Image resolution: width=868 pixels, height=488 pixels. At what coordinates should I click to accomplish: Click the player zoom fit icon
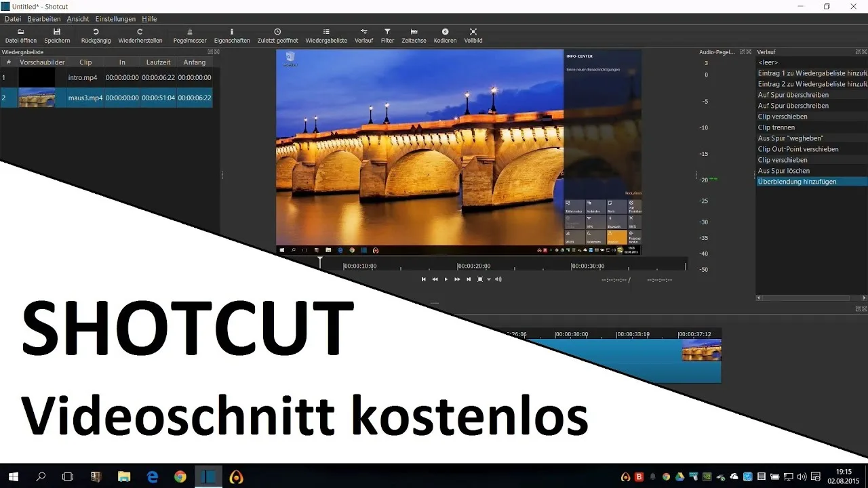tap(480, 279)
